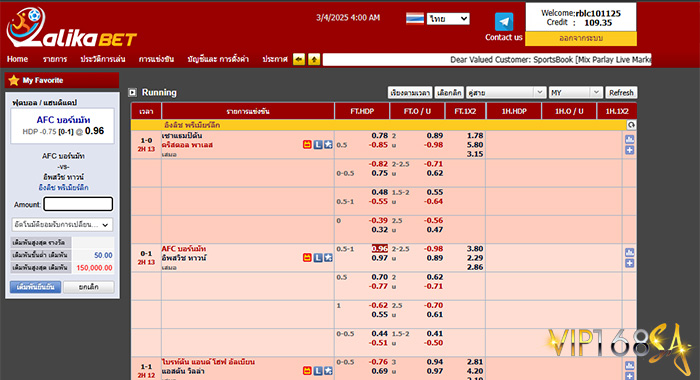Image resolution: width=700 pixels, height=380 pixels.
Task: Go to the Home menu item
Action: [x=17, y=59]
